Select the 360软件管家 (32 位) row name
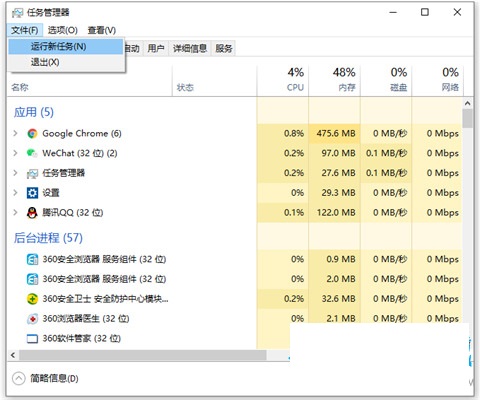Screen dimensions: 480x400 [81, 339]
